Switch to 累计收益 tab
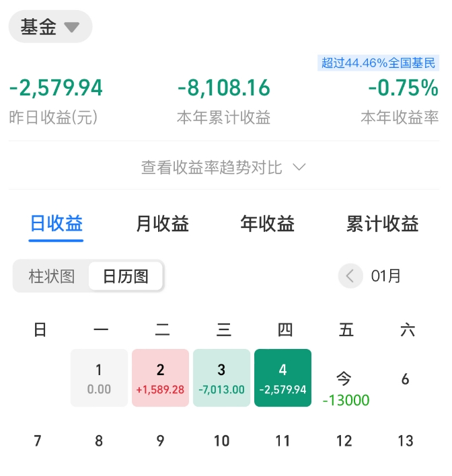Viewport: 452px width, 476px height. pos(383,224)
